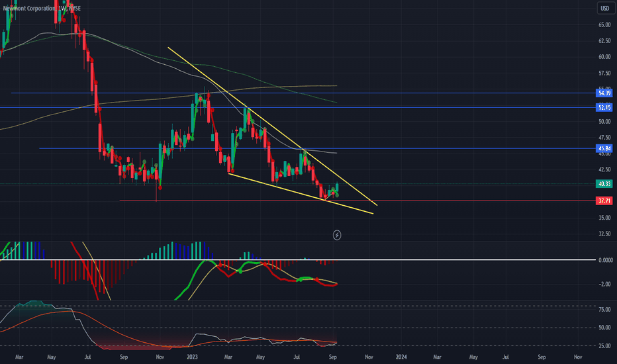Click the -2.00 MACD axis label
The height and width of the screenshot is (364, 617).
point(604,284)
